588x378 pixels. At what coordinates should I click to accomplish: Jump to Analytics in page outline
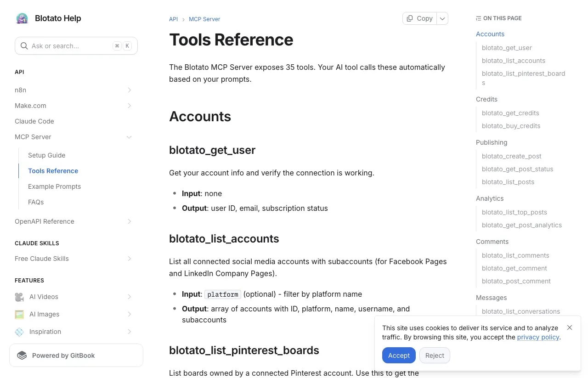coord(490,198)
